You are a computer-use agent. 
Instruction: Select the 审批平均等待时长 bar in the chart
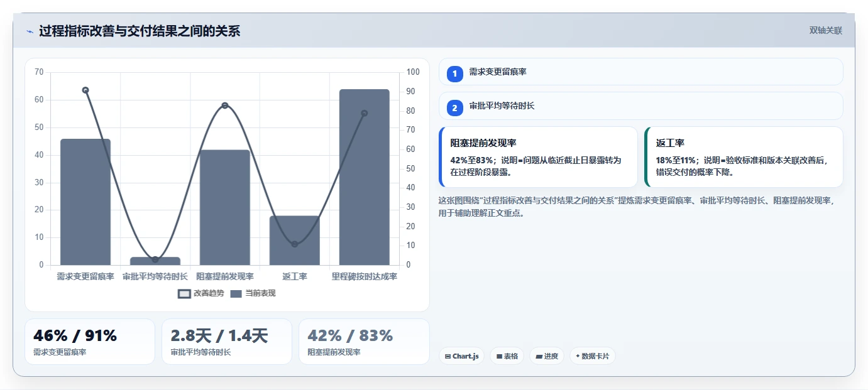click(x=155, y=261)
